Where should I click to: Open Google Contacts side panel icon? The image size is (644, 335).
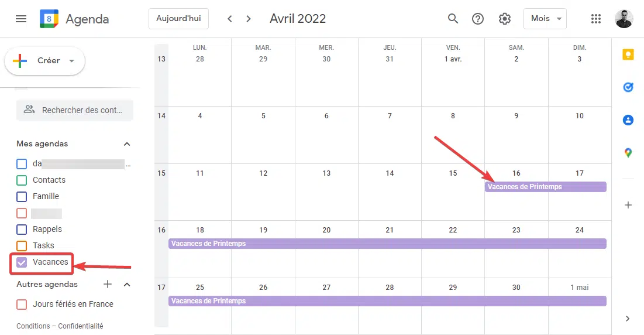point(628,120)
